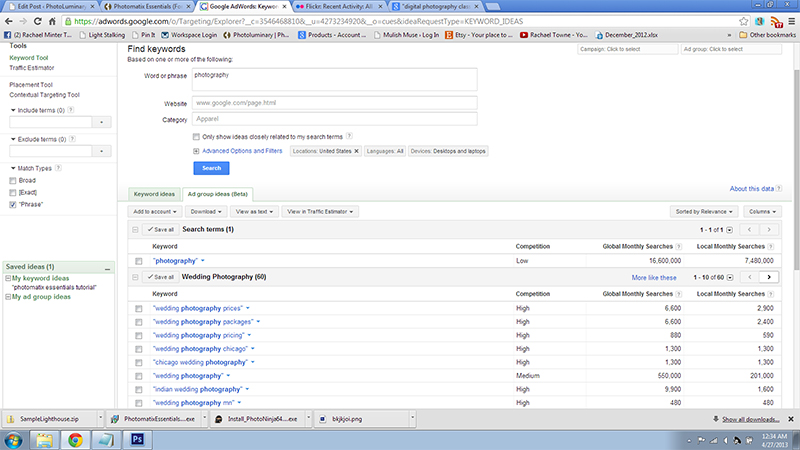The width and height of the screenshot is (800, 450).
Task: Minimize the Saved ideas panel
Action: 107,267
